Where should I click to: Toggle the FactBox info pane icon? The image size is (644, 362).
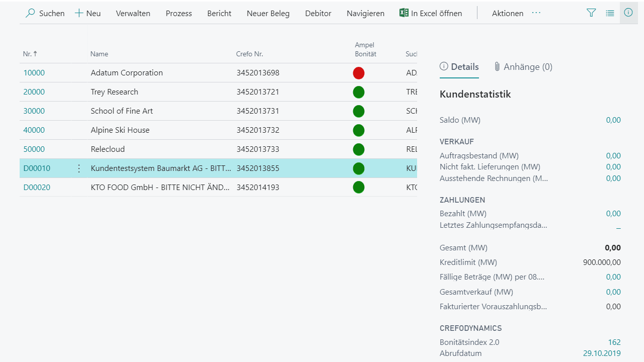(628, 13)
